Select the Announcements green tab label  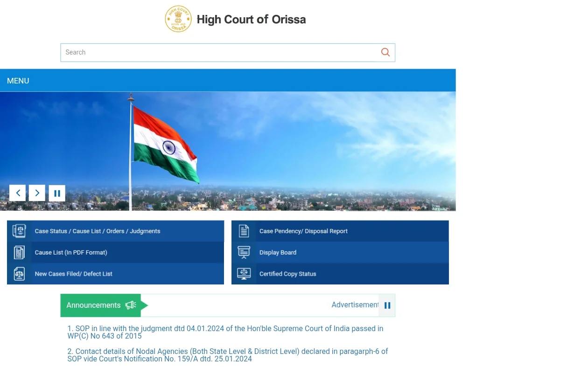coord(93,305)
